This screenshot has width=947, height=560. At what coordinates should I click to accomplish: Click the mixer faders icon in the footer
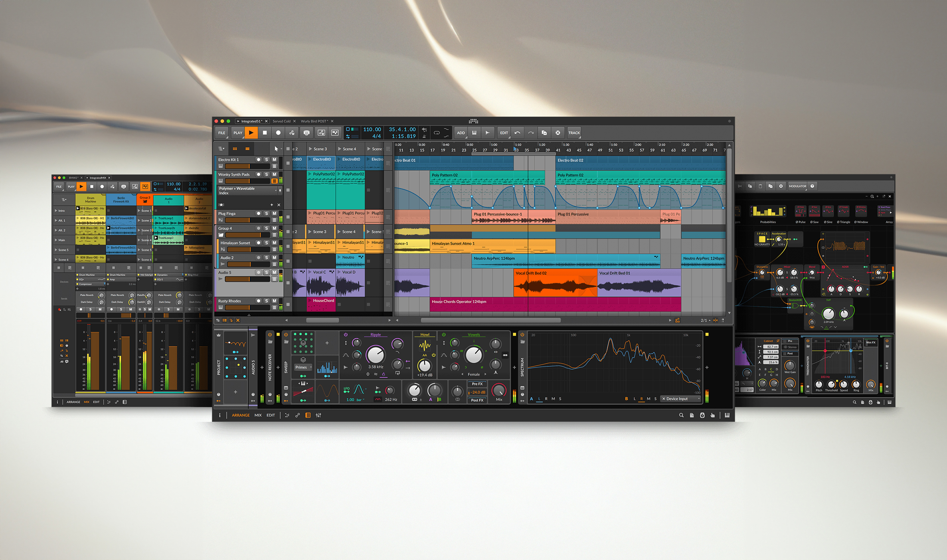(x=319, y=415)
